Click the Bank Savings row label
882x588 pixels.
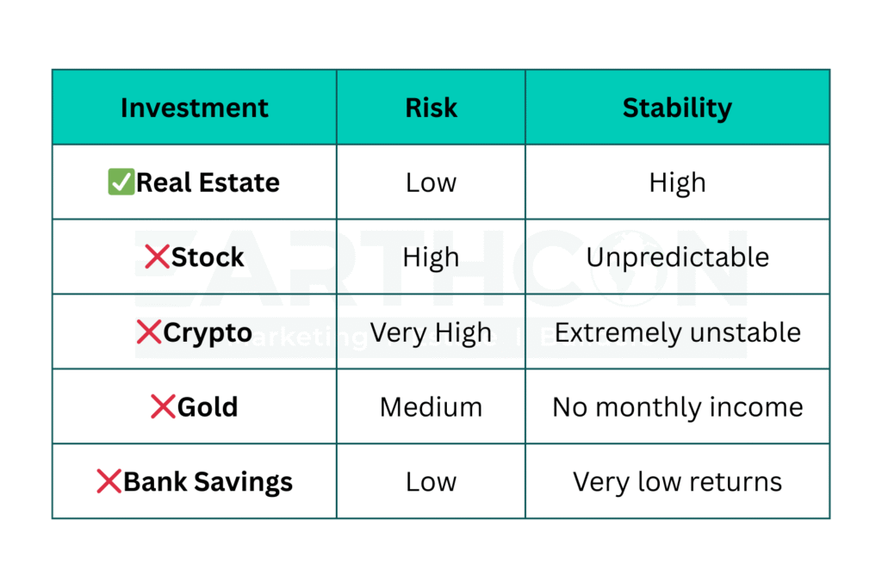point(208,482)
